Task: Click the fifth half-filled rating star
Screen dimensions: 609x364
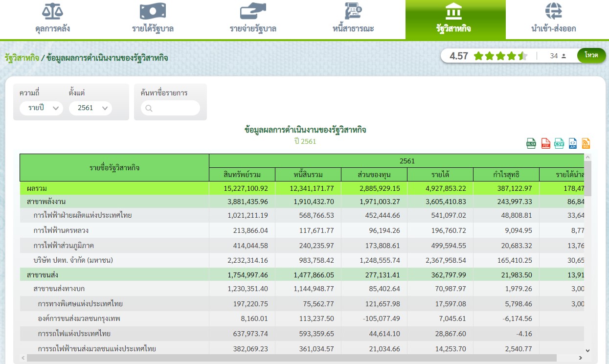Action: coord(522,56)
